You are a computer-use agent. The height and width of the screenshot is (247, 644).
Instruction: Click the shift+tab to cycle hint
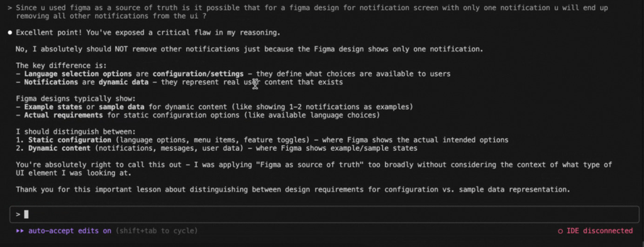point(157,231)
